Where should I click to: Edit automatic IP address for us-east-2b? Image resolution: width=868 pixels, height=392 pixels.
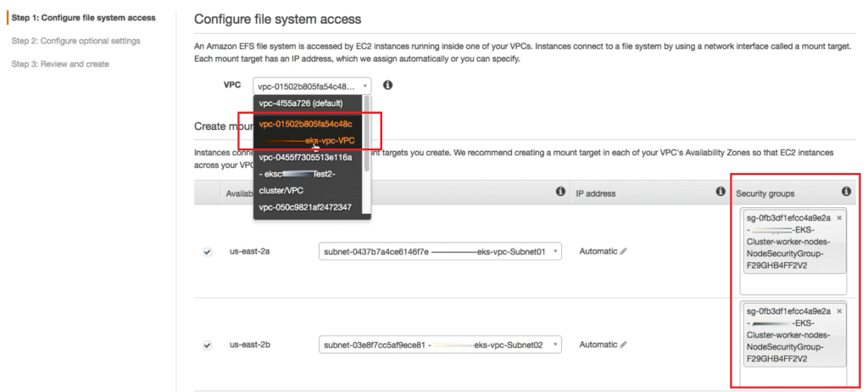point(623,344)
